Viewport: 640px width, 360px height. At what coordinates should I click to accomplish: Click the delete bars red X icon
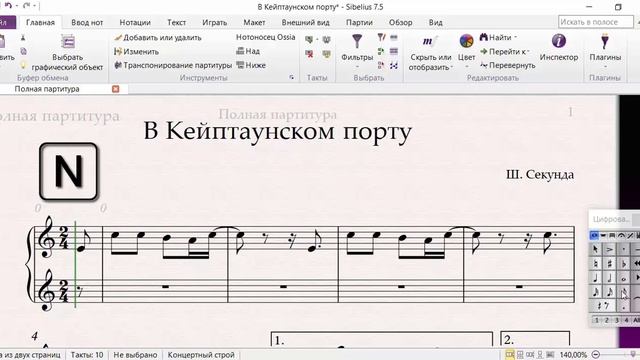[x=309, y=54]
